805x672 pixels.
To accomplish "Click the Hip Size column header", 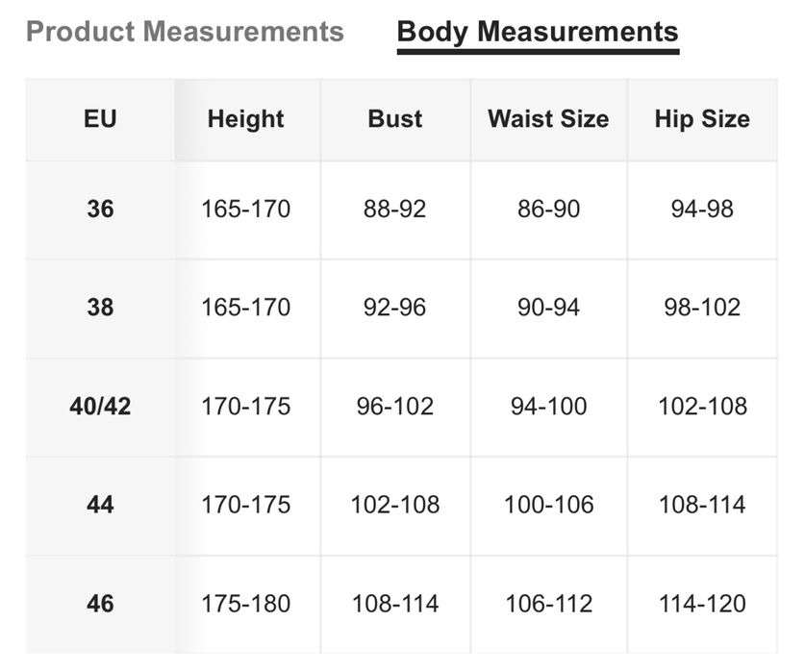I will click(702, 119).
